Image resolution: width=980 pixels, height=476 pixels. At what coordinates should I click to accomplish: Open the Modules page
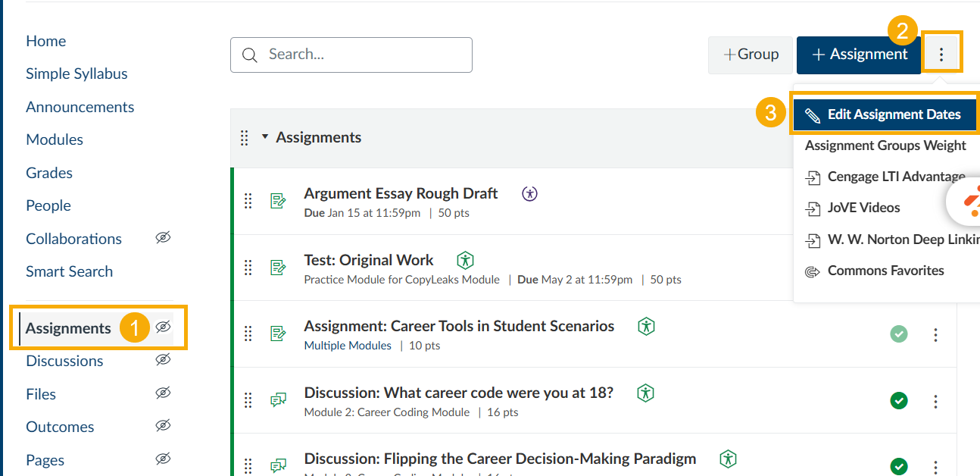pos(55,139)
